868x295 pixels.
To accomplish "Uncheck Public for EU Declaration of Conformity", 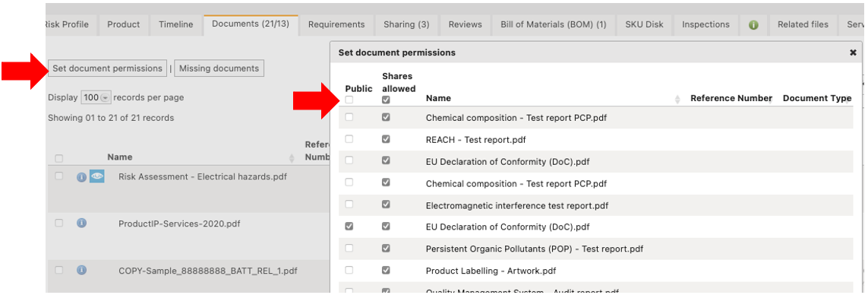I will 349,227.
